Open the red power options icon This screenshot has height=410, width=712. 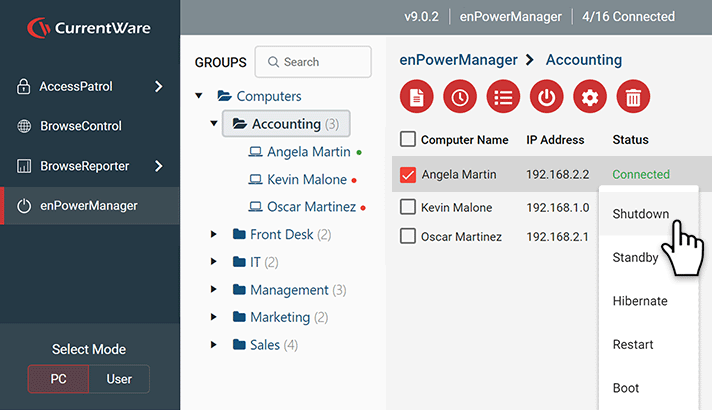pos(547,97)
